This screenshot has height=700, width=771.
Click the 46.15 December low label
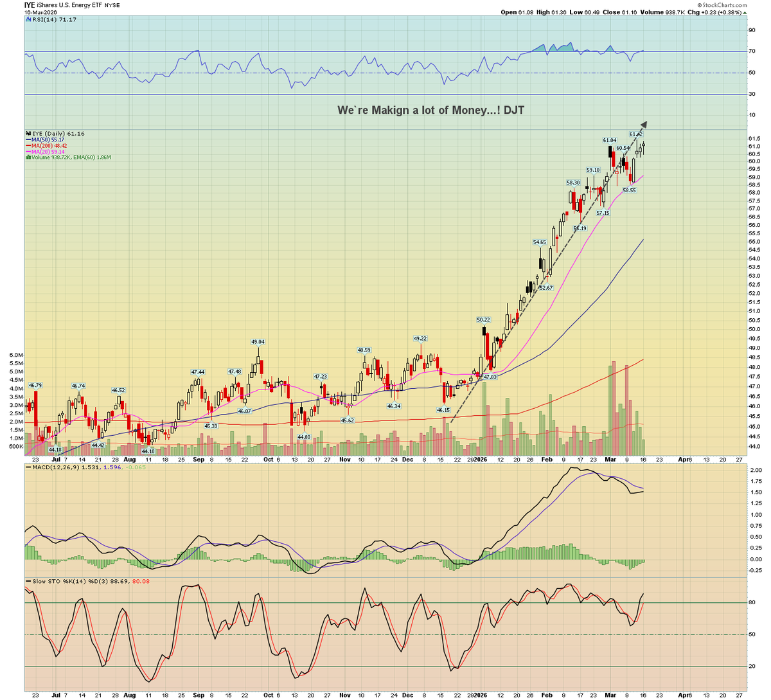point(443,409)
